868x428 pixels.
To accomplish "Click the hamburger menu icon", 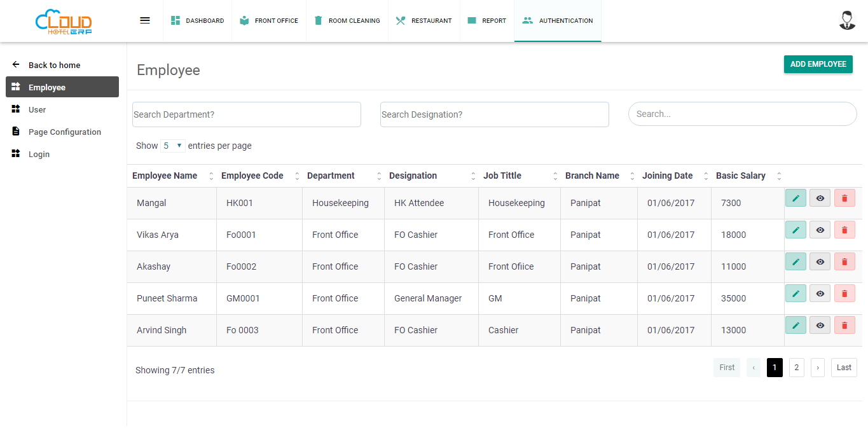I will tap(145, 20).
